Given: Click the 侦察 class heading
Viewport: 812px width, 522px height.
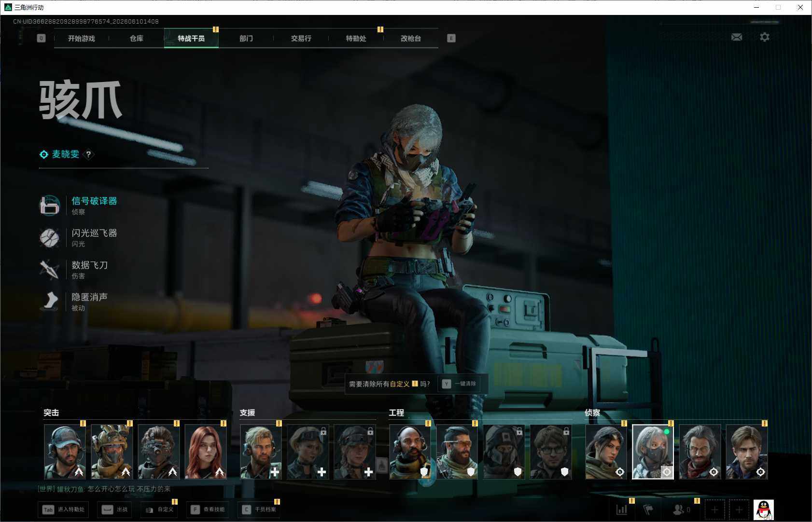Looking at the screenshot, I should click(x=592, y=412).
